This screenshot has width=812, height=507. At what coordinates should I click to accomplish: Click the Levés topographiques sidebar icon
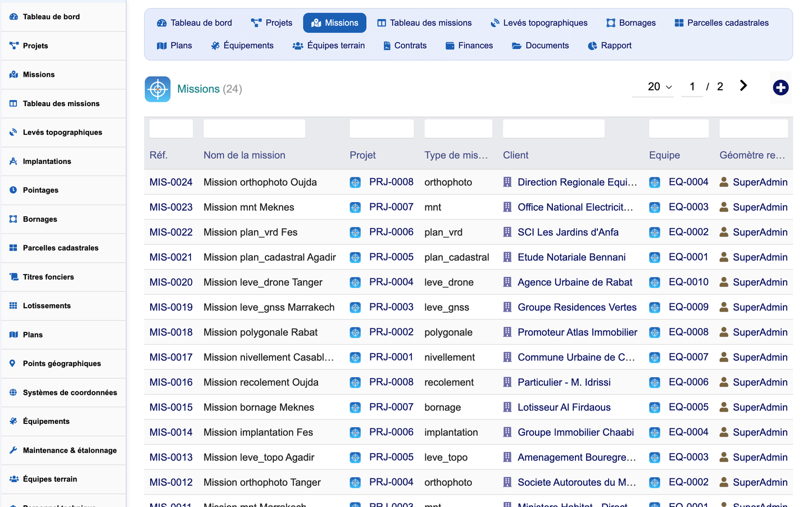point(13,133)
